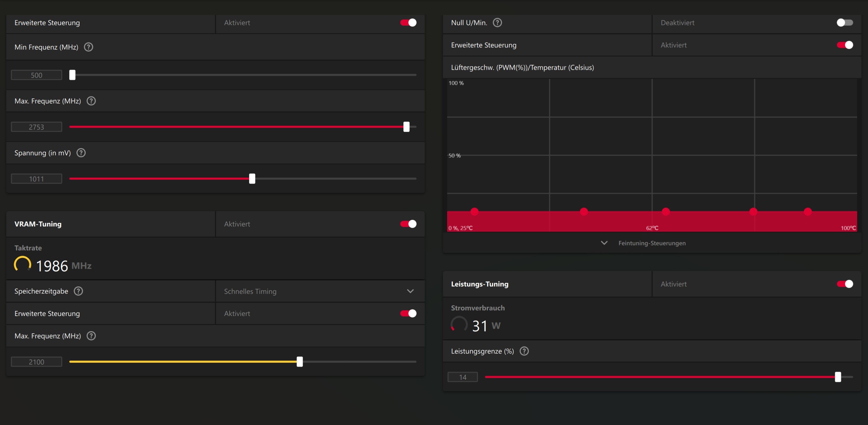Viewport: 868px width, 425px height.
Task: Click the Min Frequenz value field 500
Action: click(x=36, y=75)
